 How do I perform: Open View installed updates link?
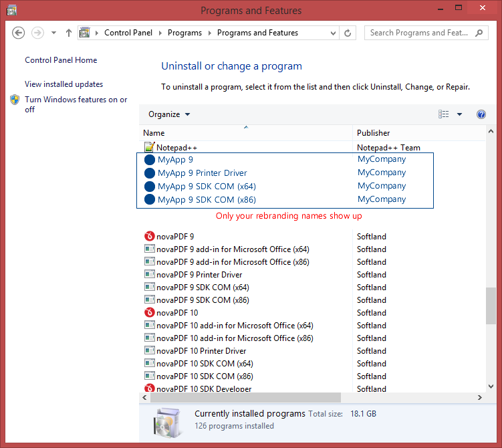click(x=64, y=84)
